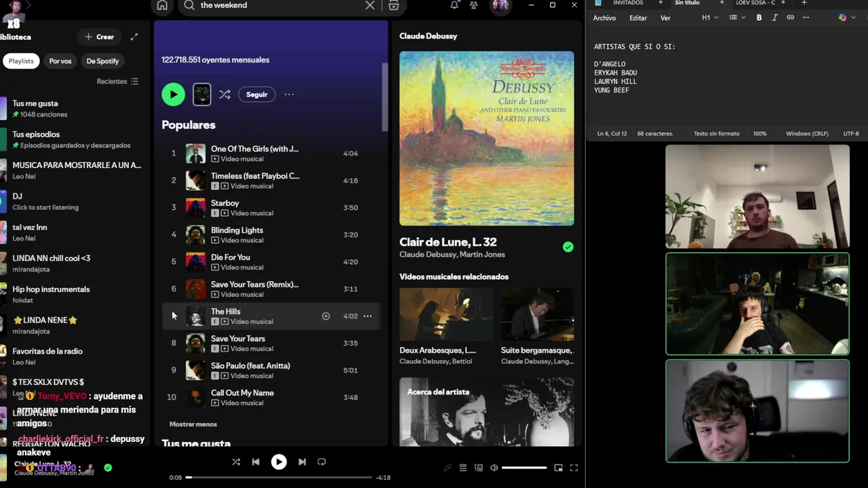Screen dimensions: 868x488
Task: Seek along the song progress bar
Action: [279, 477]
